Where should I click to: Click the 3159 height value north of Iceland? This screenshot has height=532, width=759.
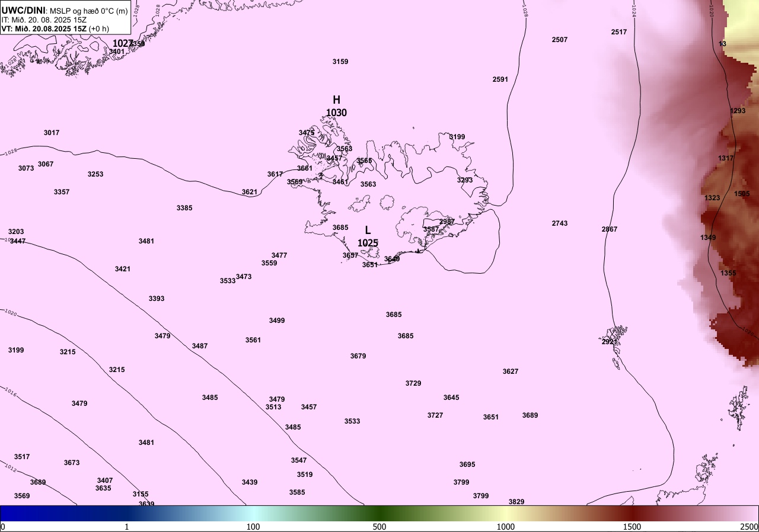pyautogui.click(x=340, y=62)
